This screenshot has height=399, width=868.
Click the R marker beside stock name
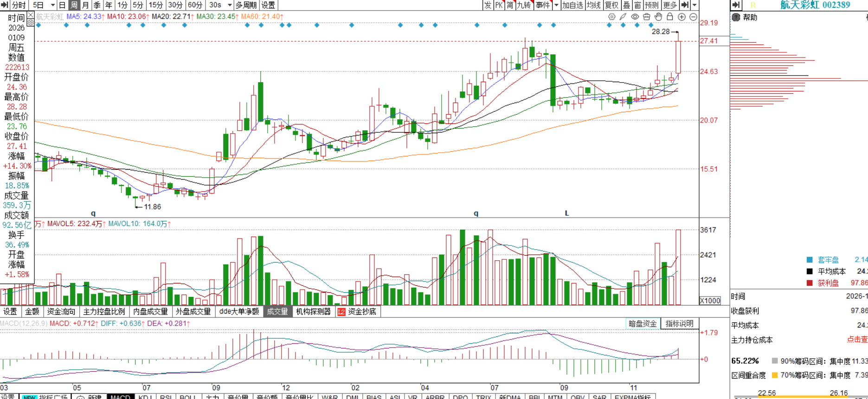point(753,5)
